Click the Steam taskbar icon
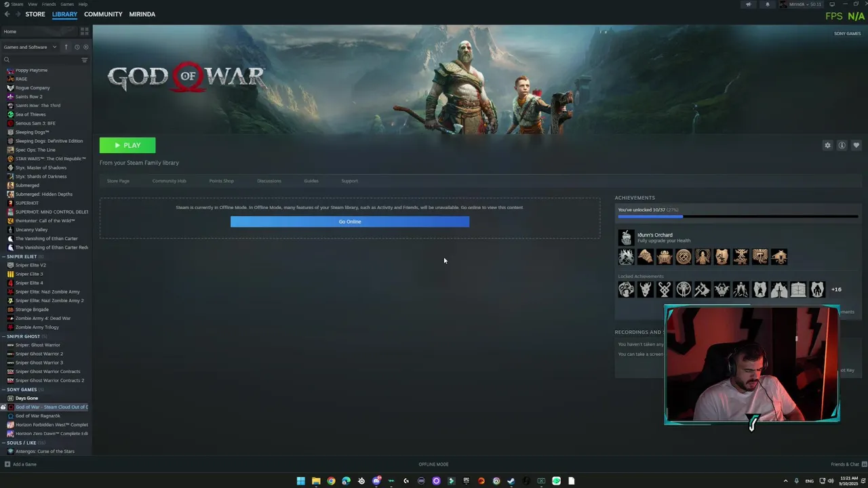 point(511,481)
